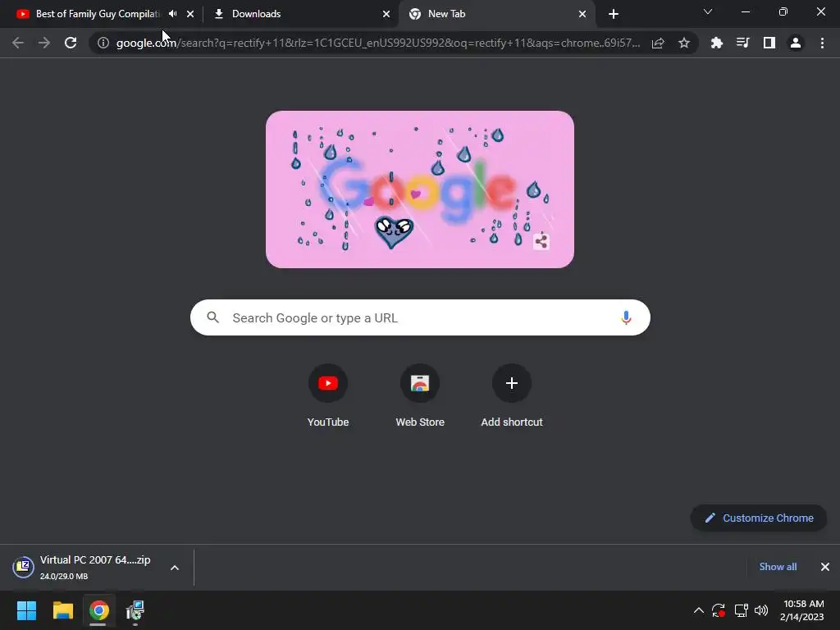Screen dimensions: 840x630
Task: Open volume control tray icon
Action: 761,610
